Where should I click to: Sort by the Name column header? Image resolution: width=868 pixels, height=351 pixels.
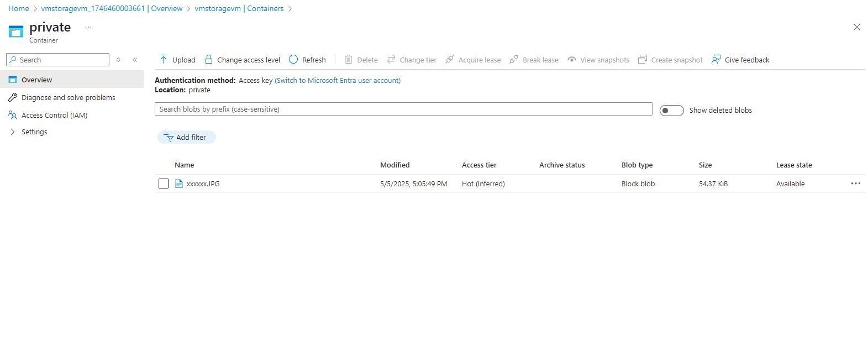coord(184,165)
